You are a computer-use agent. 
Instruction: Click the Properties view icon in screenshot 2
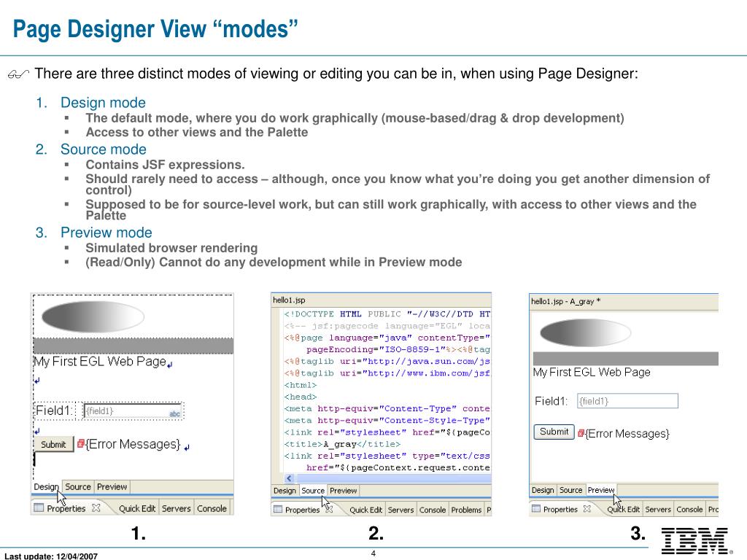click(278, 509)
